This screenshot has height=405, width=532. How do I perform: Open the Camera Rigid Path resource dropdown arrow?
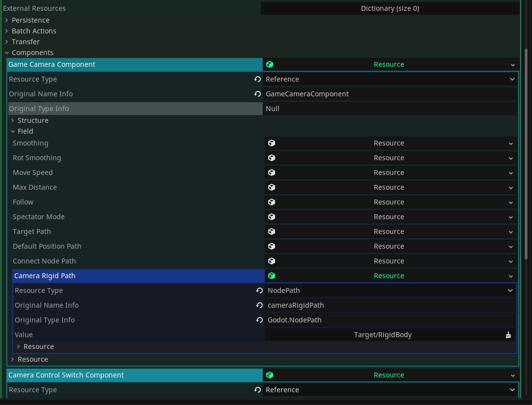tap(510, 276)
